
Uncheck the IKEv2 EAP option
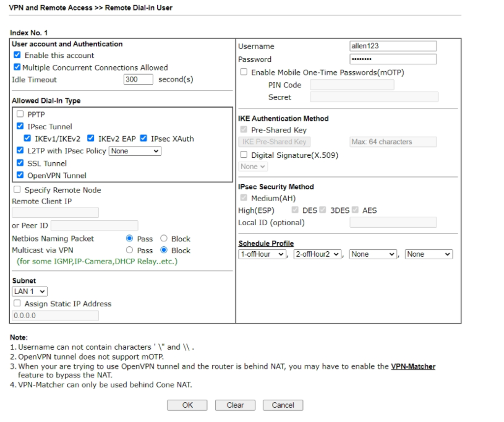click(x=91, y=139)
